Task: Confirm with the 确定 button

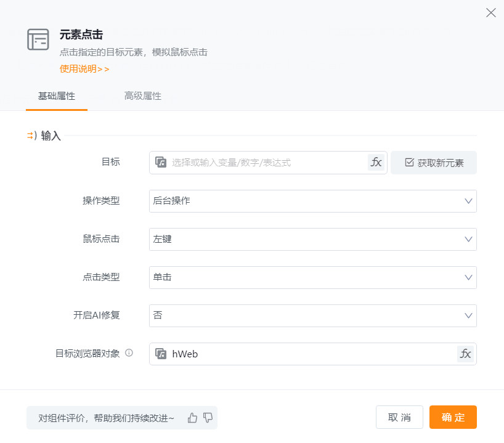Action: coord(453,417)
